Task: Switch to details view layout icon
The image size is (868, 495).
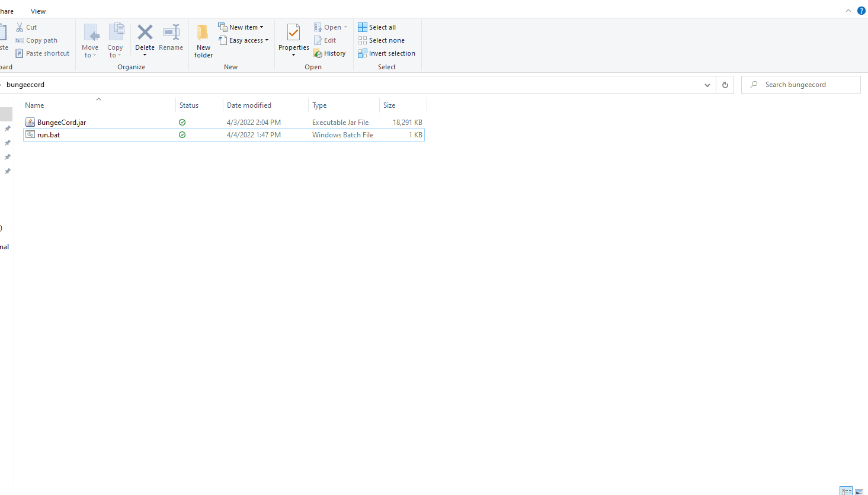Action: (846, 491)
